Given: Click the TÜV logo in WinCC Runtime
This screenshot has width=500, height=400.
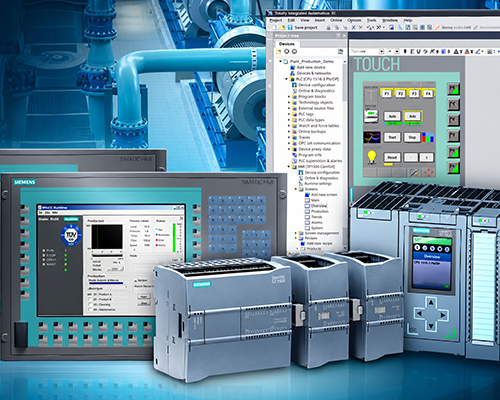Looking at the screenshot, I should tap(71, 235).
